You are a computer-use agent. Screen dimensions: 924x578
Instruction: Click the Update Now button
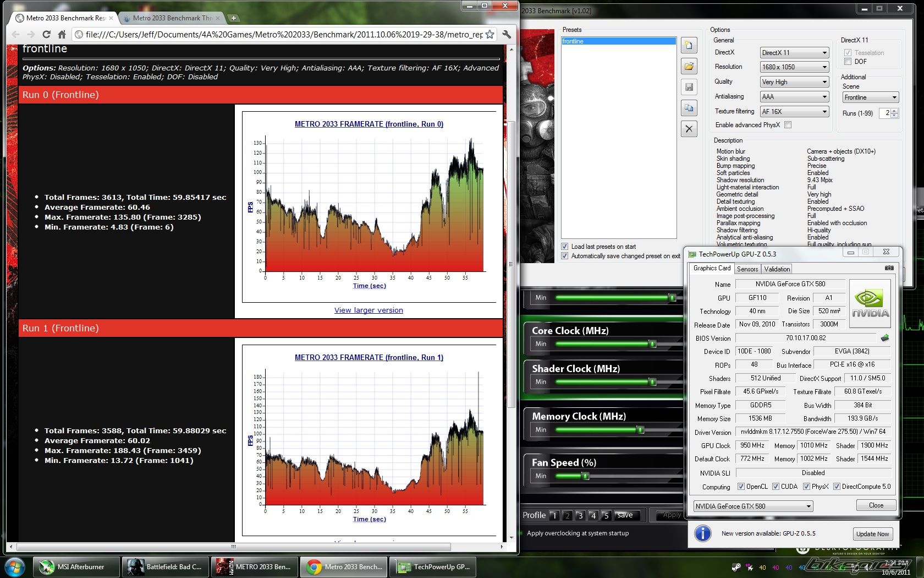(x=872, y=534)
